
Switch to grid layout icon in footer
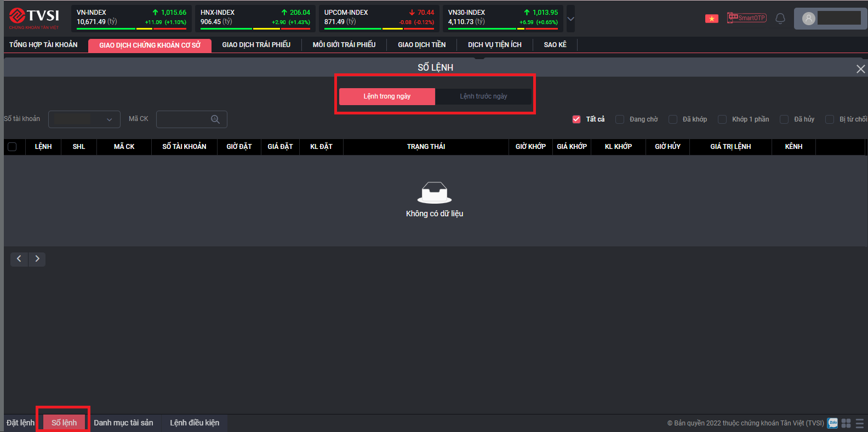[846, 423]
